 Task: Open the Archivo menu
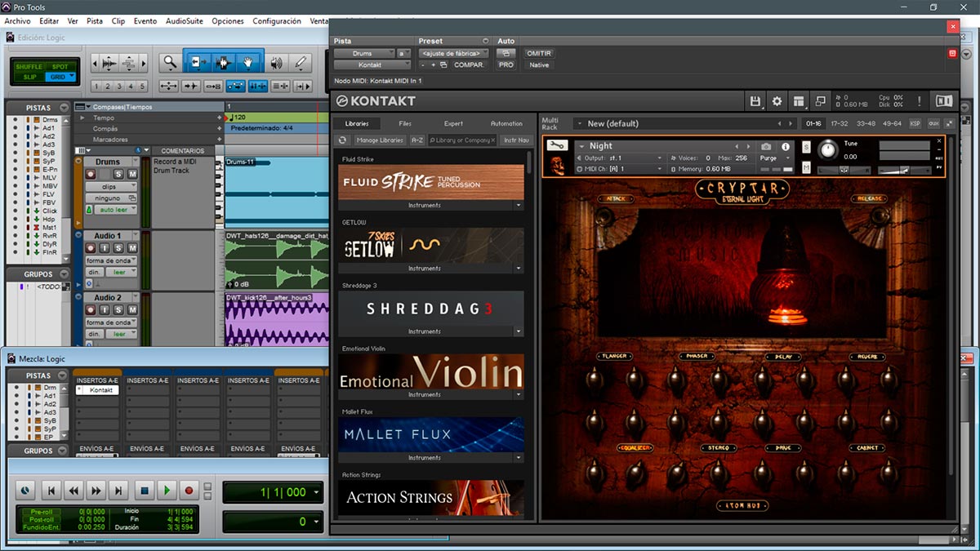(x=17, y=20)
